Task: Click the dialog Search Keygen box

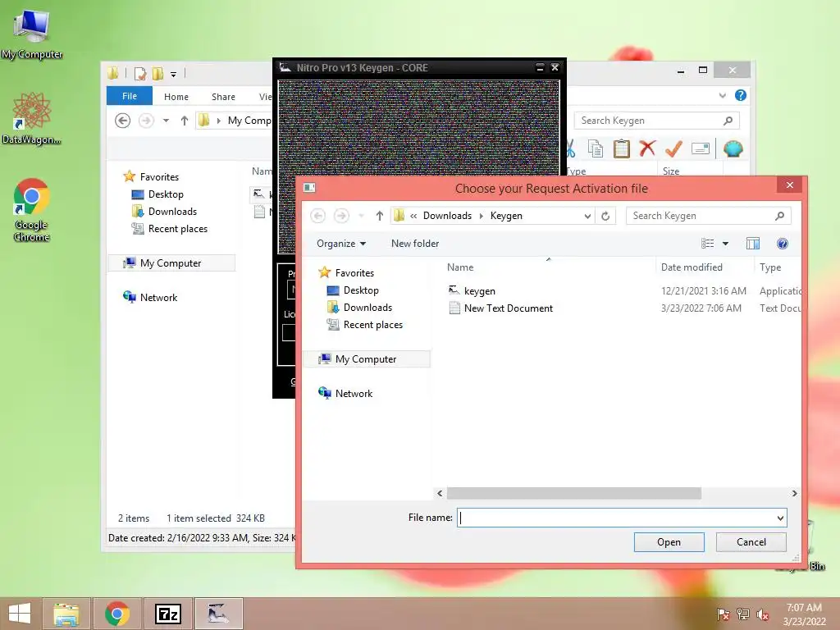Action: click(x=708, y=216)
